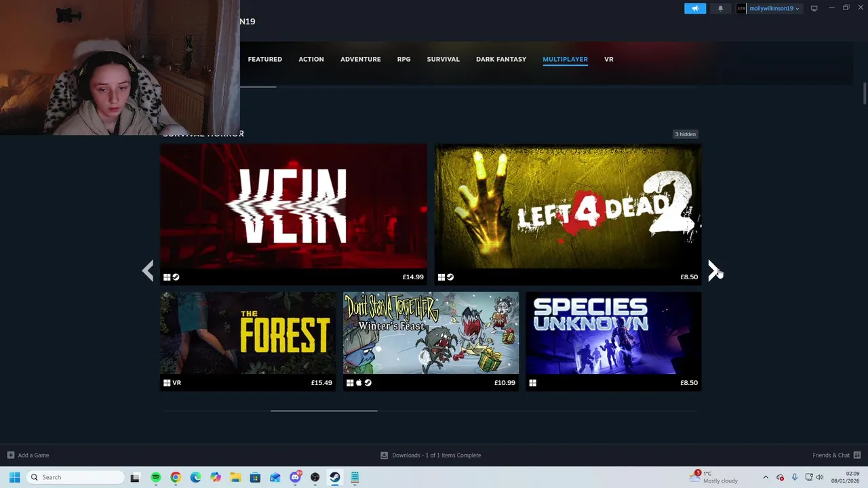868x488 pixels.
Task: Open Copilot from the taskbar
Action: click(216, 477)
